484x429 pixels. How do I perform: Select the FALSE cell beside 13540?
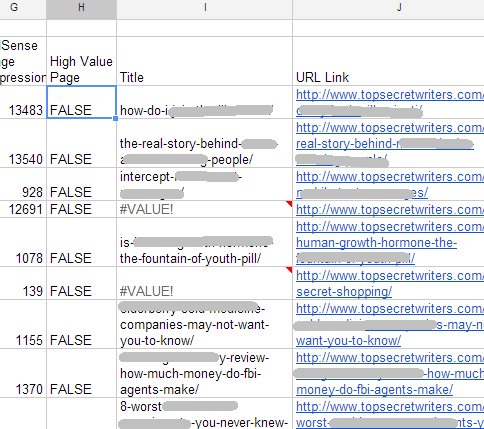click(81, 143)
